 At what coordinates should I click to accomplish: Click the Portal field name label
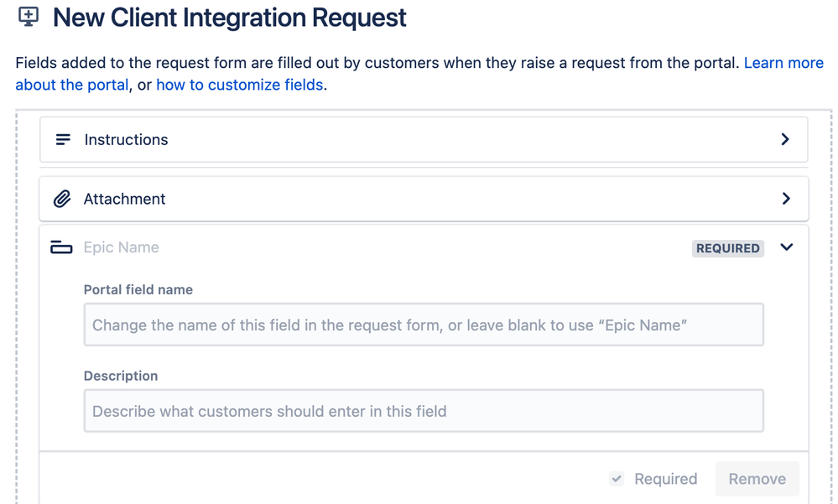tap(138, 289)
